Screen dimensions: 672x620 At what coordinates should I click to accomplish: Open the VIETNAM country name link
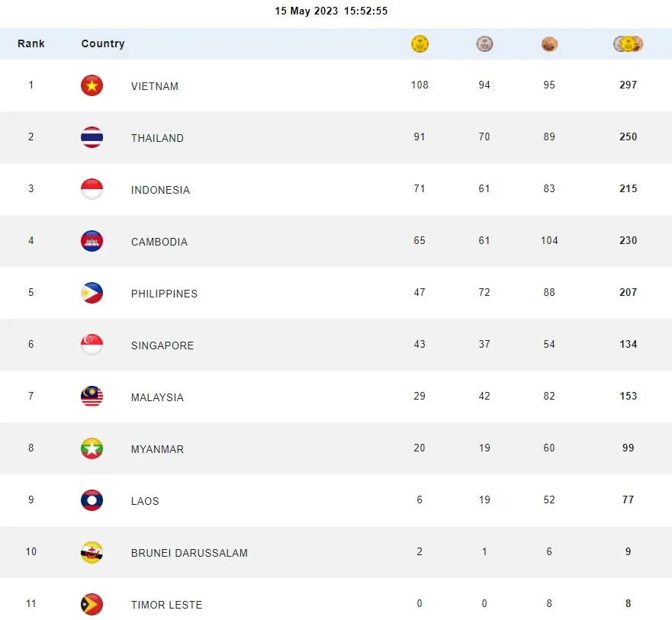(155, 86)
